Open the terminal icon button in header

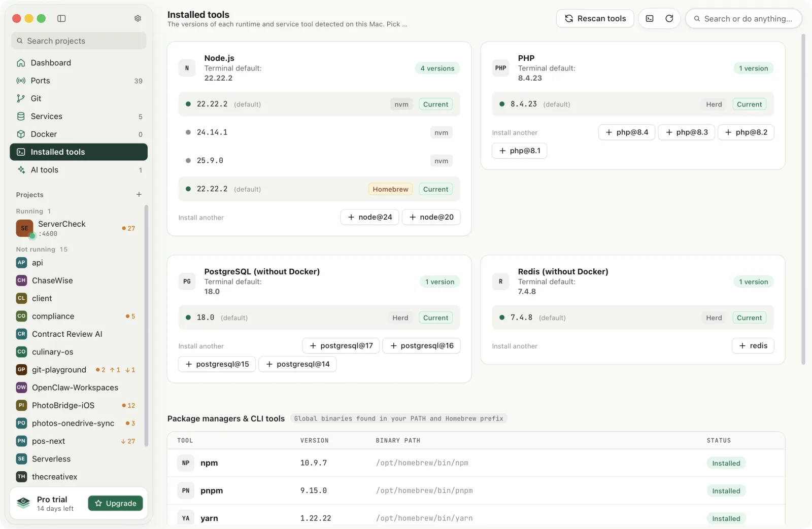650,19
